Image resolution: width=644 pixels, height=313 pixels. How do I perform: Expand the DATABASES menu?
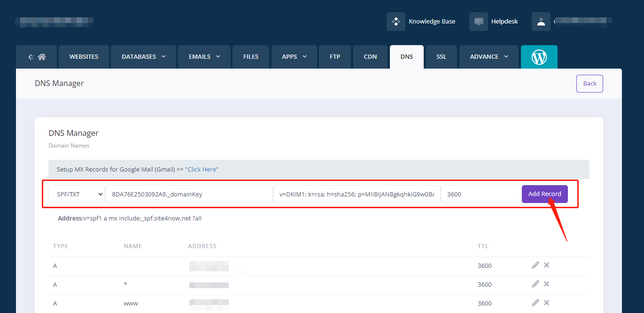tap(143, 57)
